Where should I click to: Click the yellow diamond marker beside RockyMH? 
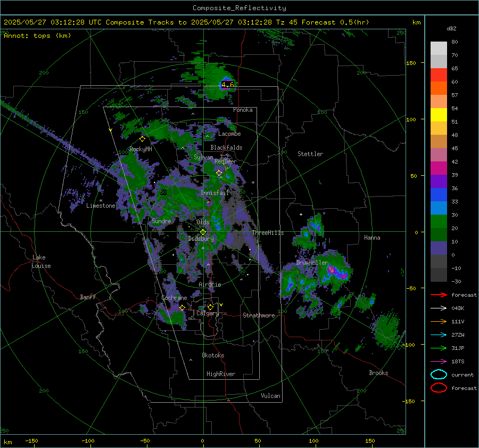click(142, 139)
